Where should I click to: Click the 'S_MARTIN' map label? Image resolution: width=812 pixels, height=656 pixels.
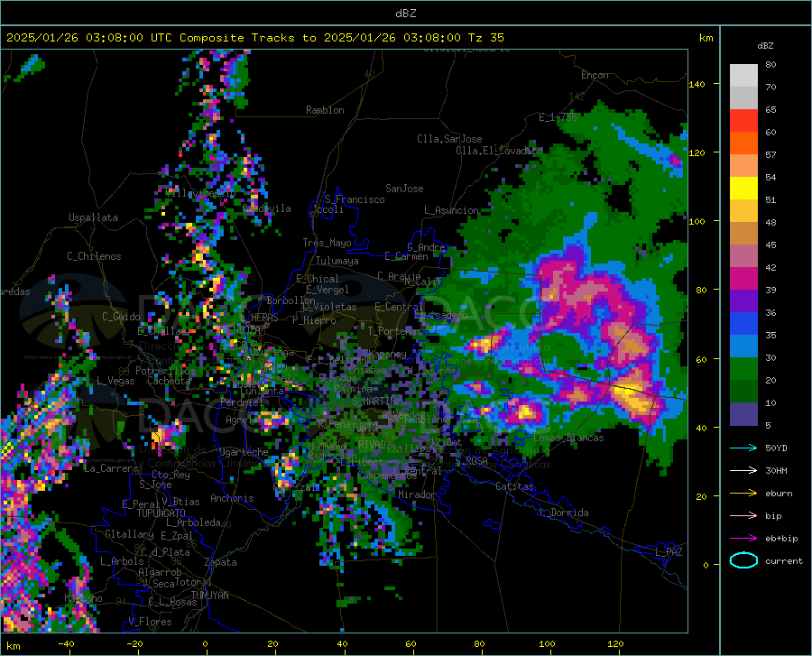click(x=374, y=402)
